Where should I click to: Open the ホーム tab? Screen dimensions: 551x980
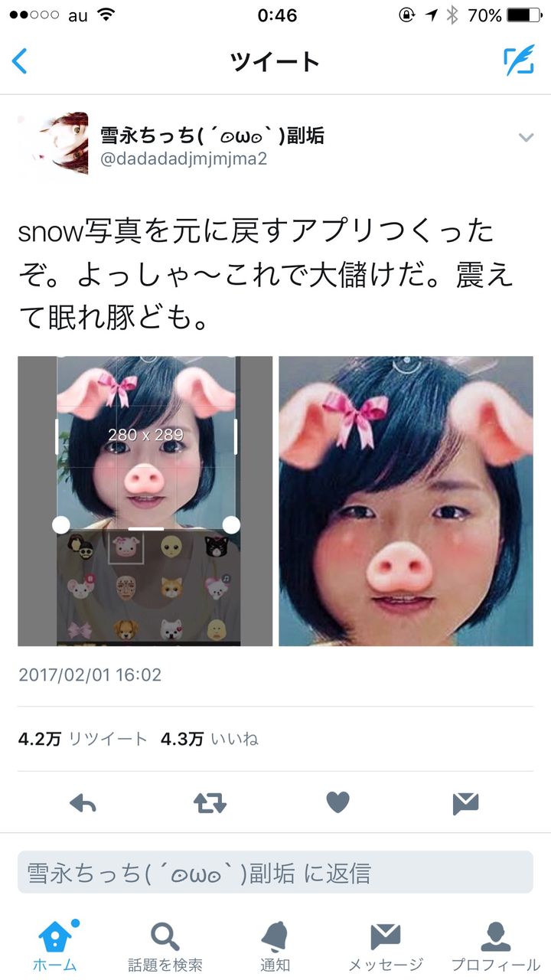pyautogui.click(x=55, y=946)
